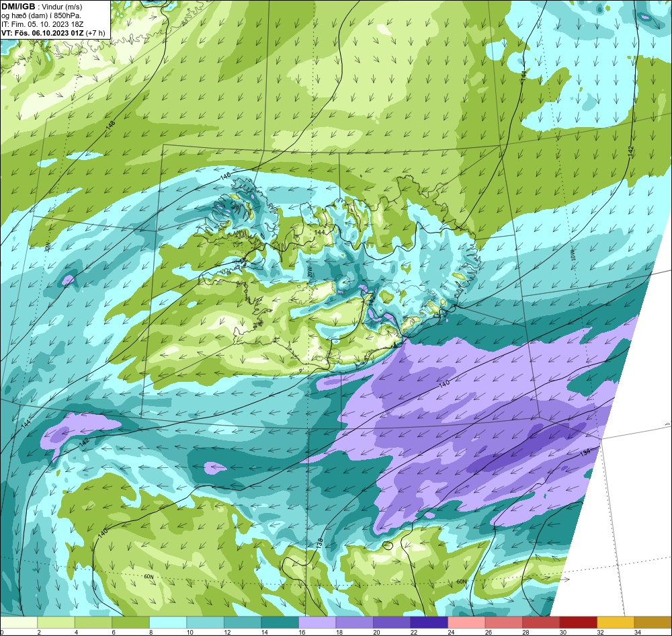Select the 138 contour height label

coord(319,544)
